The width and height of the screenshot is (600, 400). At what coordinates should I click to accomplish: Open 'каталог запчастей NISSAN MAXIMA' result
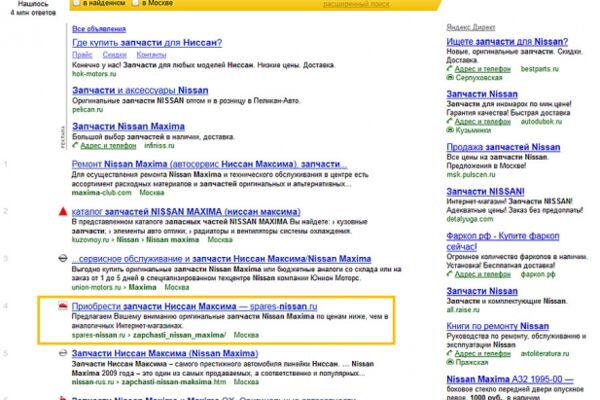tap(186, 212)
